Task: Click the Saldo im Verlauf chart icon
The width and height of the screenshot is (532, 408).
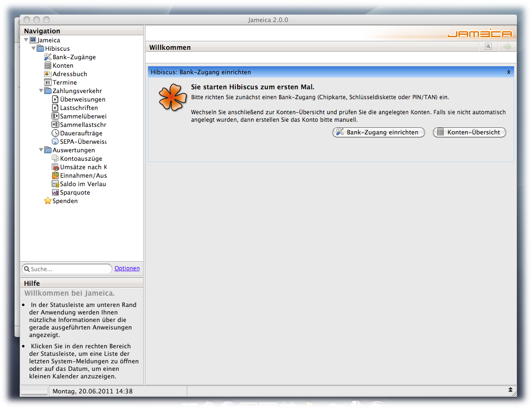Action: click(55, 184)
